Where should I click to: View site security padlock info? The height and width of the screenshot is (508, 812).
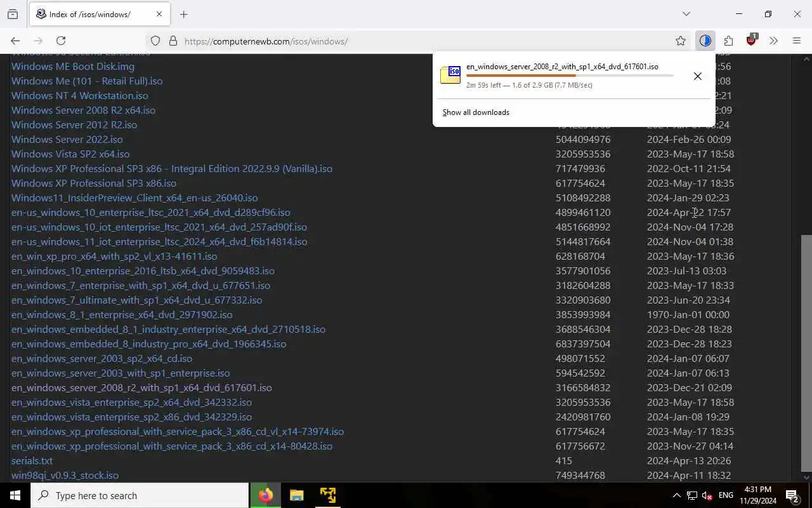(x=173, y=41)
